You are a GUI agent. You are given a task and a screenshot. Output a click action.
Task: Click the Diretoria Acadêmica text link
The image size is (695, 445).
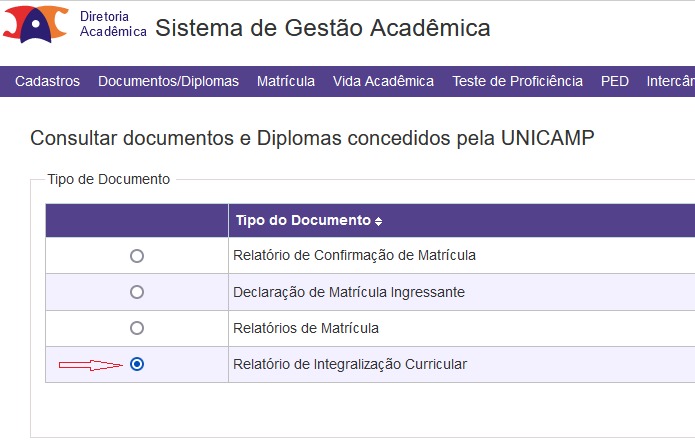click(113, 24)
